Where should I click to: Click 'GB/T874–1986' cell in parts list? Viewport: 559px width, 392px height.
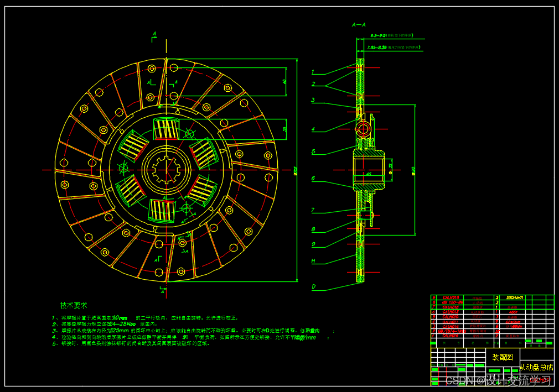[x=452, y=332]
